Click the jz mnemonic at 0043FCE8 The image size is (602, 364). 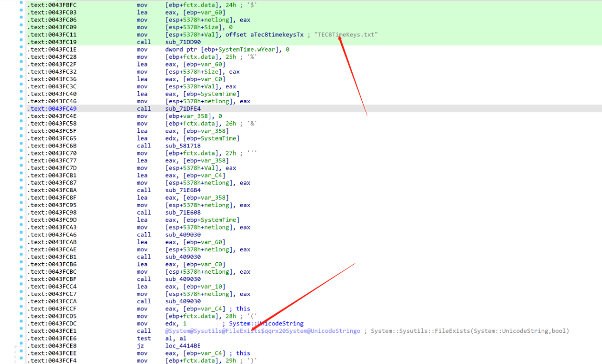pos(140,346)
